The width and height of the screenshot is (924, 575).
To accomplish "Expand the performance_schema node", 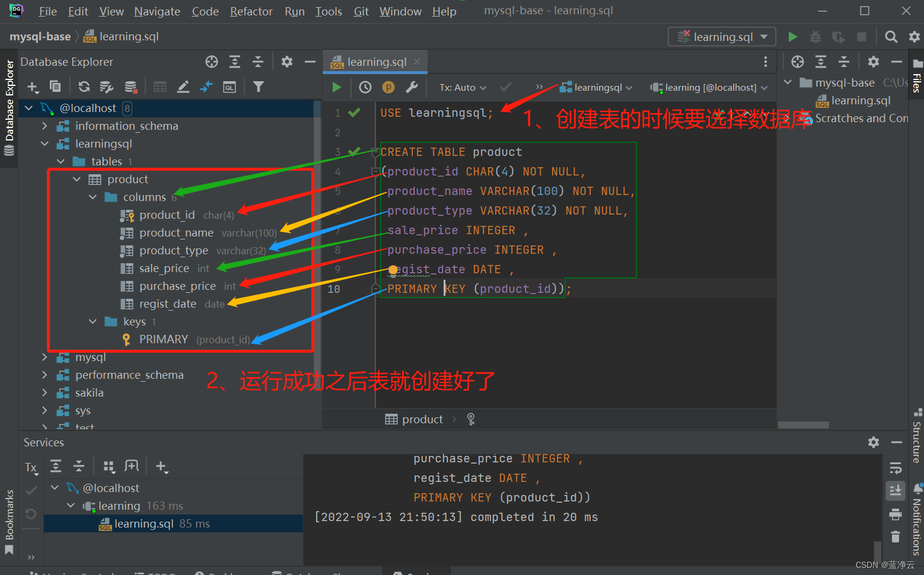I will point(44,375).
